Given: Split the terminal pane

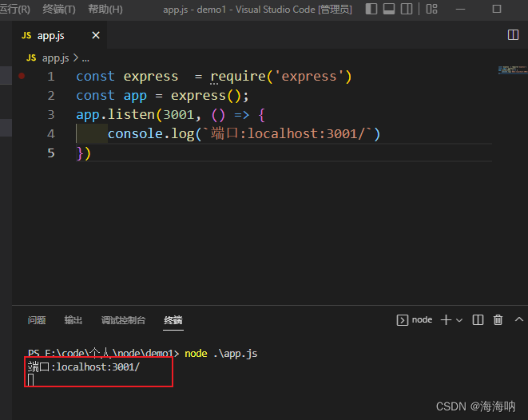Looking at the screenshot, I should (x=478, y=320).
